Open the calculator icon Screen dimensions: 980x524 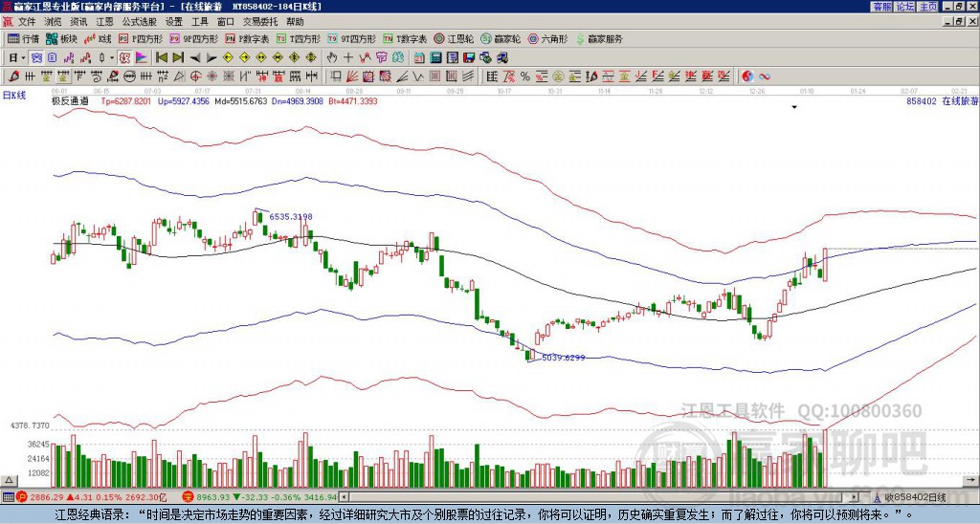tap(435, 58)
